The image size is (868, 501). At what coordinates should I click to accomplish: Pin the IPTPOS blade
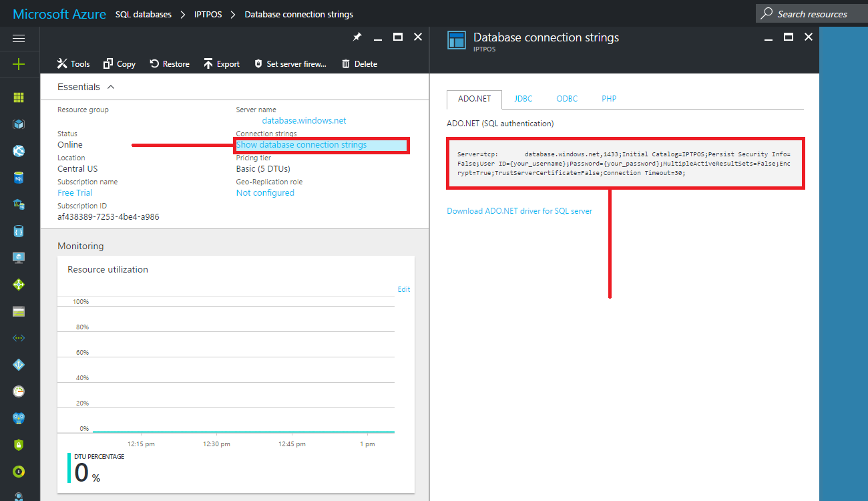pyautogui.click(x=357, y=37)
